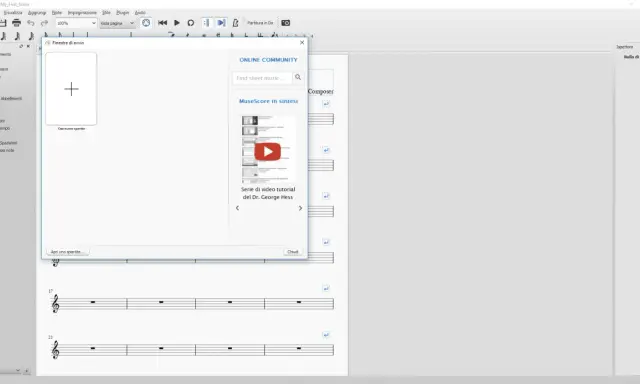Click the Chiudi button in the start dialog
Viewport: 640px width, 384px height.
293,252
